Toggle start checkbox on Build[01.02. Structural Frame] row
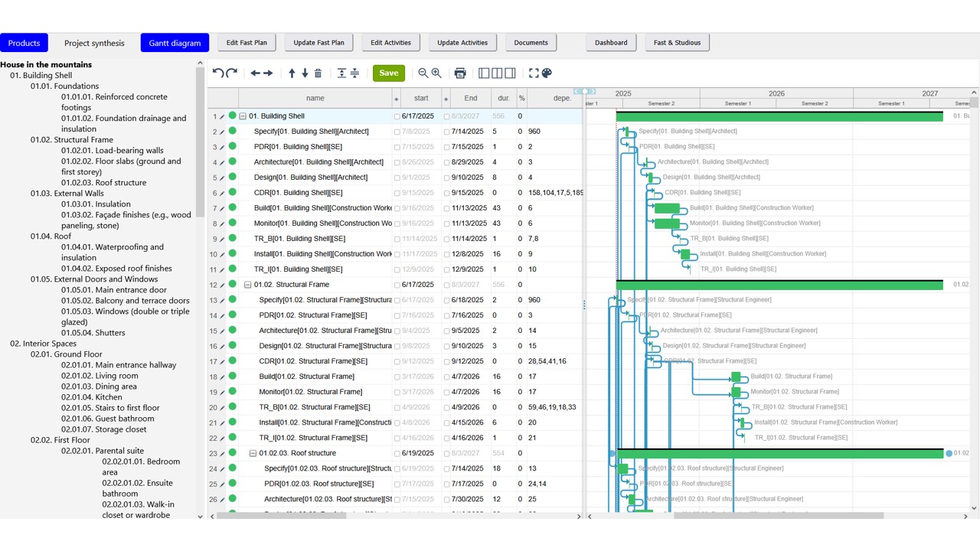 [x=397, y=377]
